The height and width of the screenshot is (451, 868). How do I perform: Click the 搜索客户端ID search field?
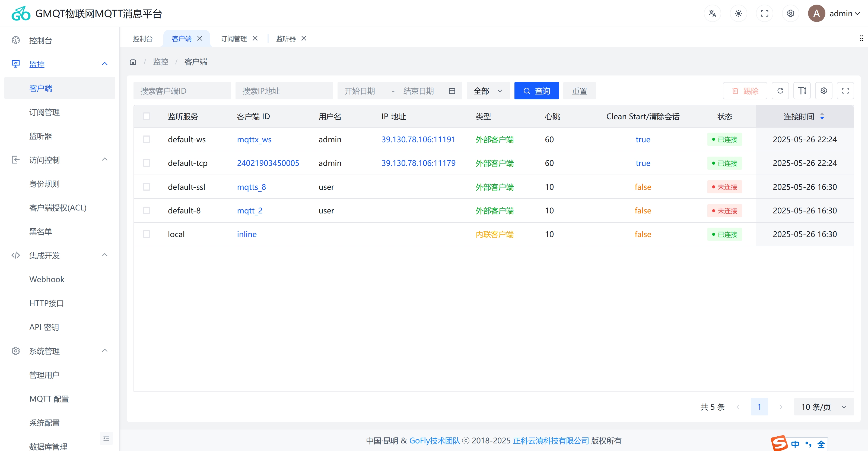(182, 90)
